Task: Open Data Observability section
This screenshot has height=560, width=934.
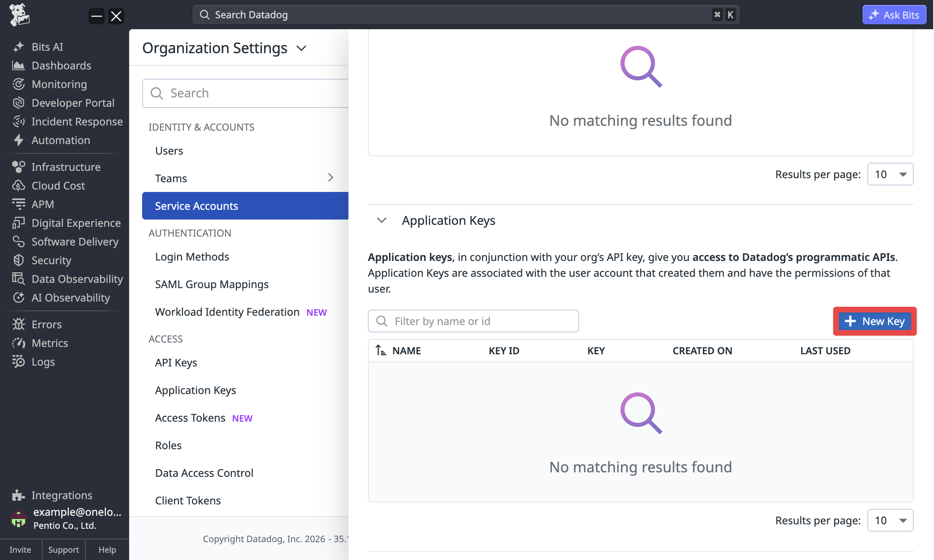Action: (67, 279)
